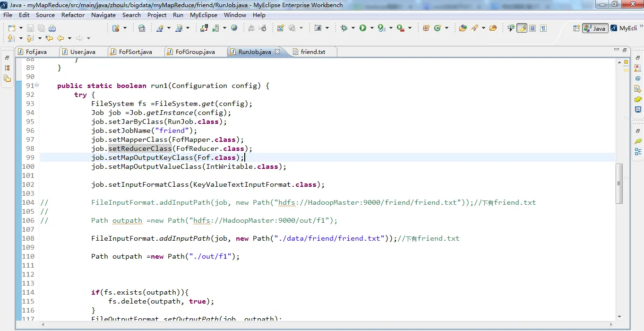Screen dimensions: 644x331
Task: Open the New Java Class dropdown arrow
Action: (x=447, y=28)
